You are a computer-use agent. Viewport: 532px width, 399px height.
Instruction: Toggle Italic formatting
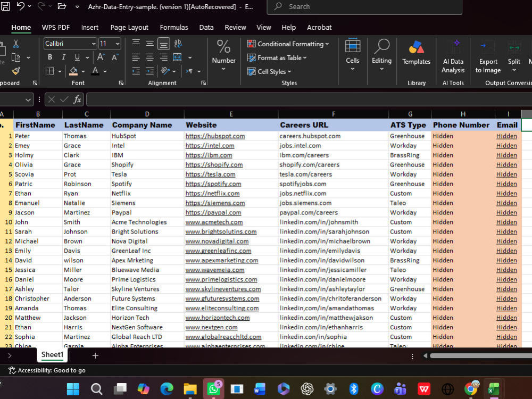[x=63, y=57]
